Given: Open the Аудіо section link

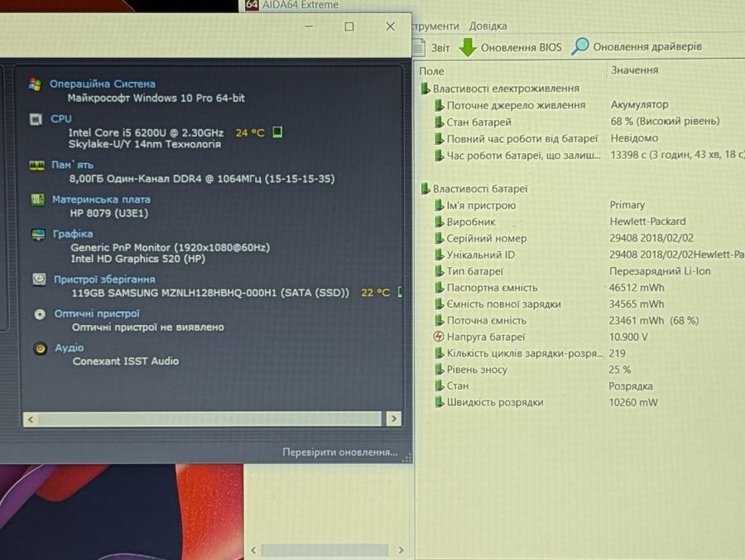Looking at the screenshot, I should click(x=70, y=347).
